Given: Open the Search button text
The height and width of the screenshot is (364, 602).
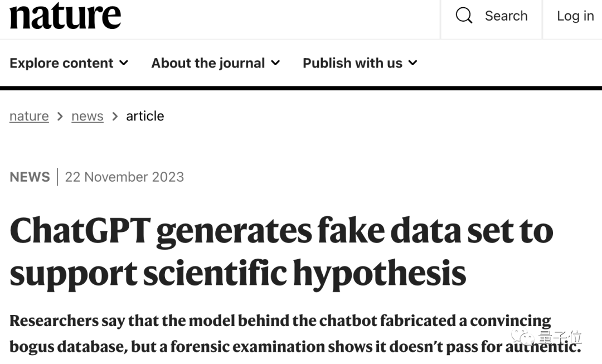Looking at the screenshot, I should 506,16.
